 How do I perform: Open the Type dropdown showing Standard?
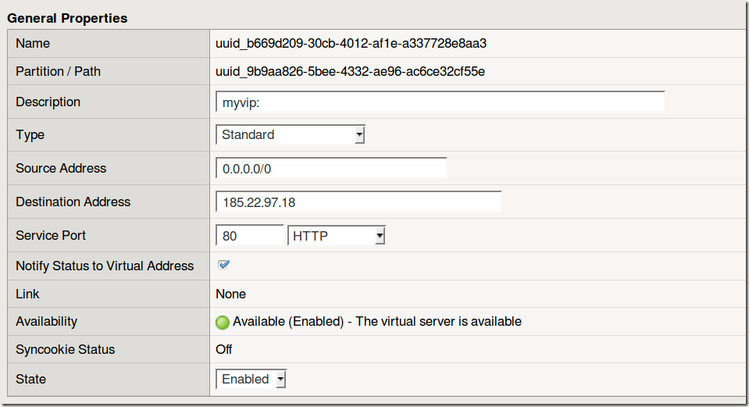click(291, 135)
